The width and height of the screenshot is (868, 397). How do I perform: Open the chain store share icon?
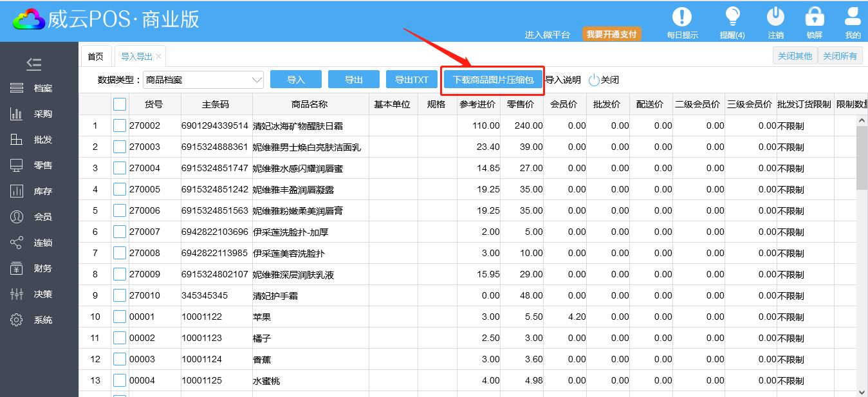pyautogui.click(x=17, y=243)
